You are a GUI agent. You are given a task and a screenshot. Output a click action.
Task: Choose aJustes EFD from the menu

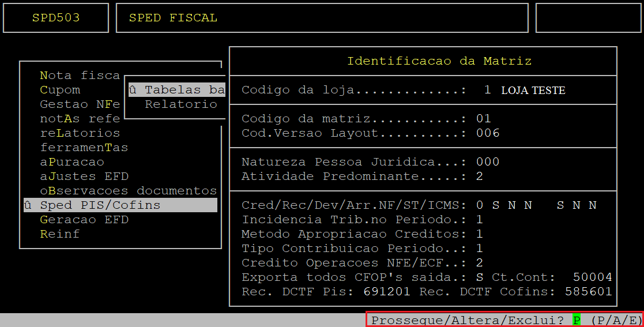[x=84, y=176]
